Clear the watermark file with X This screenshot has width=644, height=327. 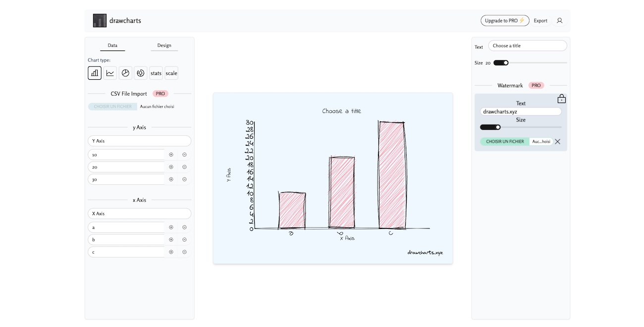click(557, 142)
